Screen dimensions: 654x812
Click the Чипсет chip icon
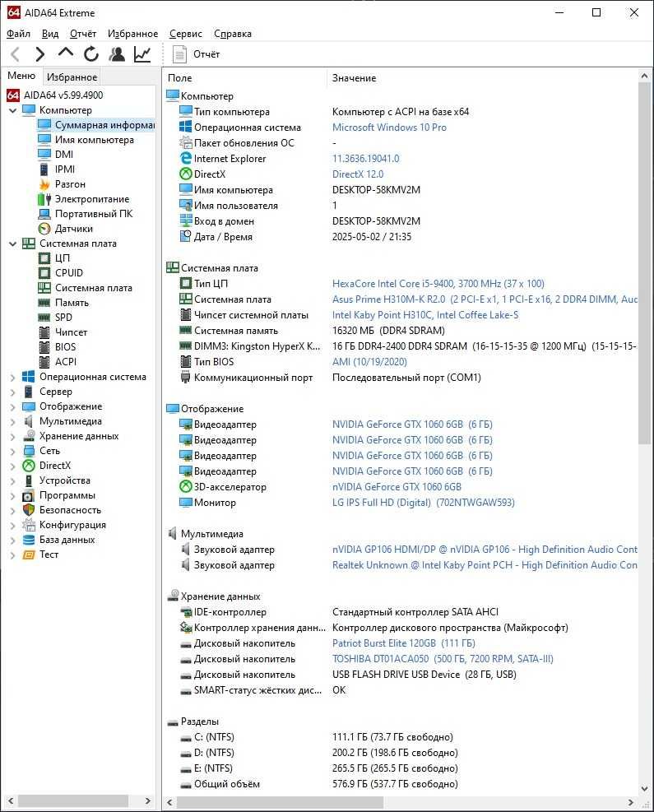tap(44, 332)
